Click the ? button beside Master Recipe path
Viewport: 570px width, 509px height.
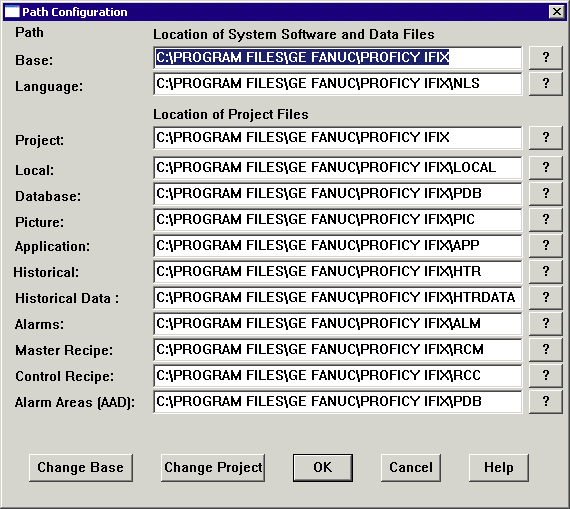[x=546, y=349]
